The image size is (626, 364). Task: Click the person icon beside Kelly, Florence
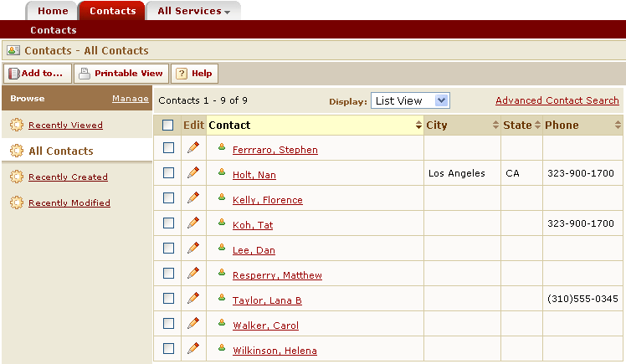tap(222, 197)
